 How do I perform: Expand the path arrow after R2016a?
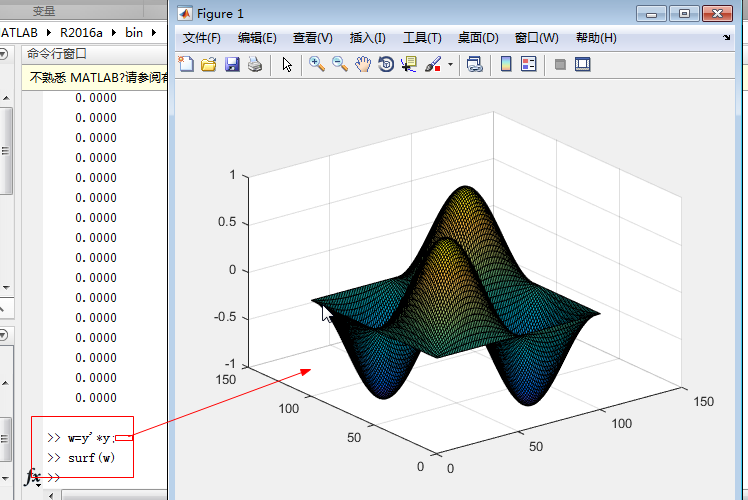pyautogui.click(x=114, y=32)
